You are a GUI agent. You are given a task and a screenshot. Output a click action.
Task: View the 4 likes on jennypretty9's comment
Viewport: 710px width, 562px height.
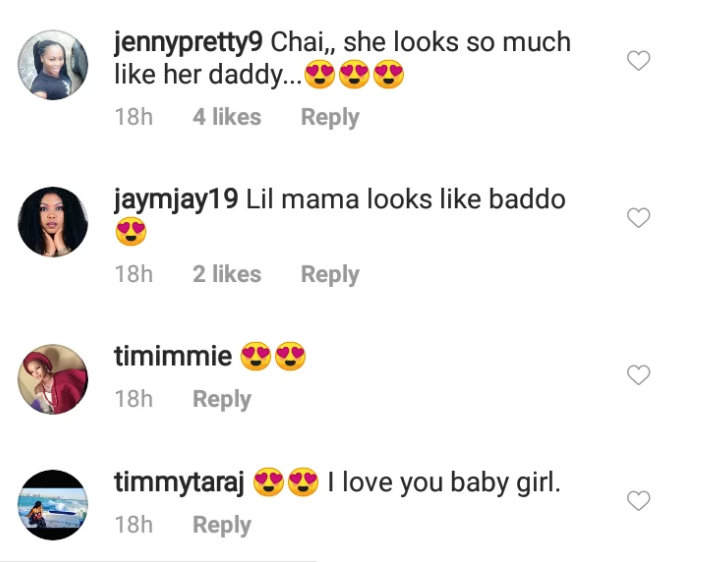[x=227, y=117]
